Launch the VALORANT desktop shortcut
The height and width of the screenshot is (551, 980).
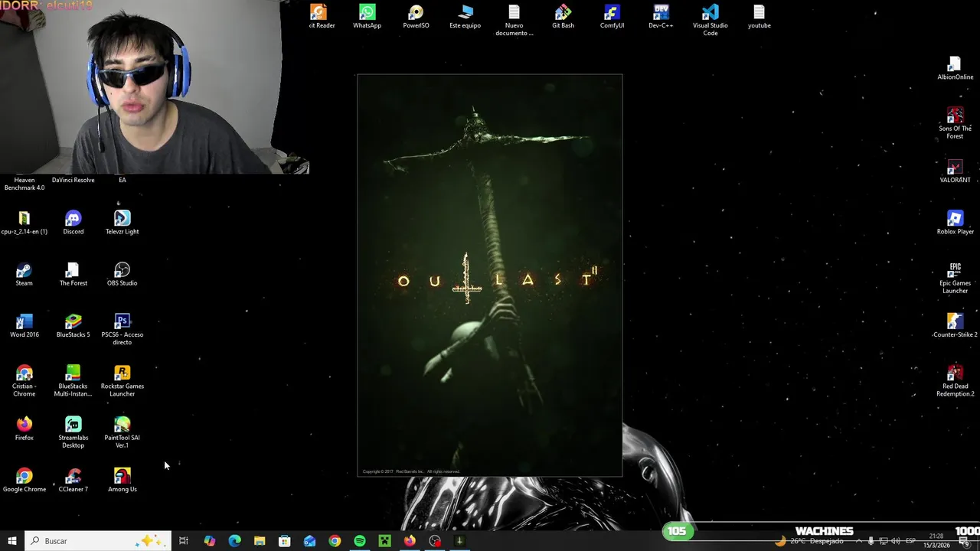[x=955, y=171]
